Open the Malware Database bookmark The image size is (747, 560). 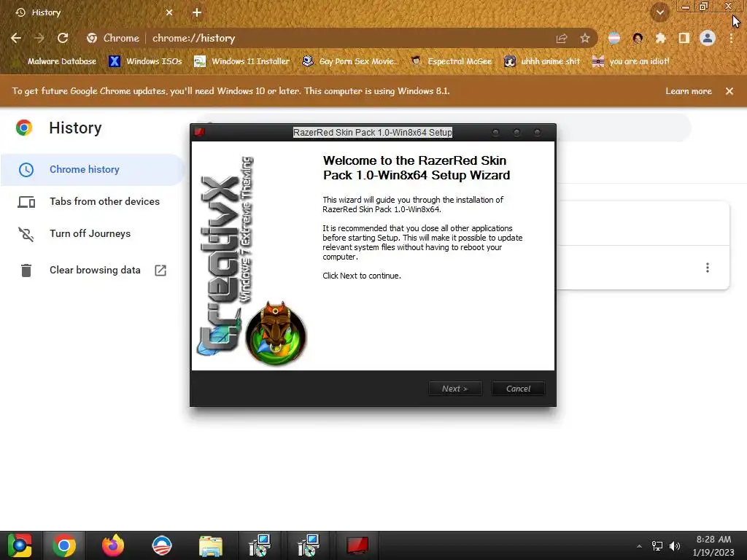tap(55, 61)
